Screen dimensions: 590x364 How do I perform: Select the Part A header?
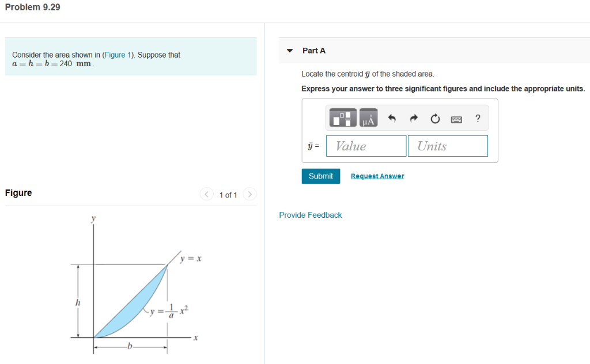[x=314, y=51]
